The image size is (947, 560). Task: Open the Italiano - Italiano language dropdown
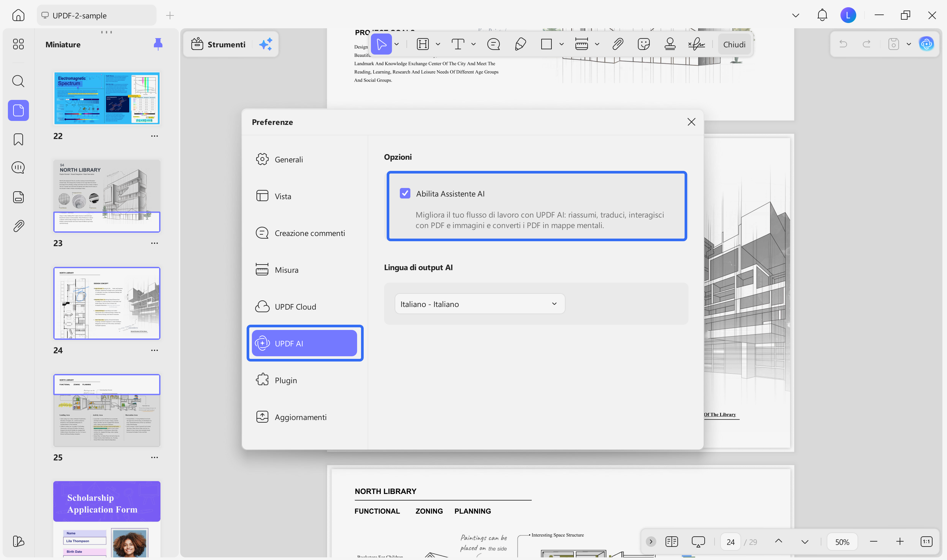[480, 304]
